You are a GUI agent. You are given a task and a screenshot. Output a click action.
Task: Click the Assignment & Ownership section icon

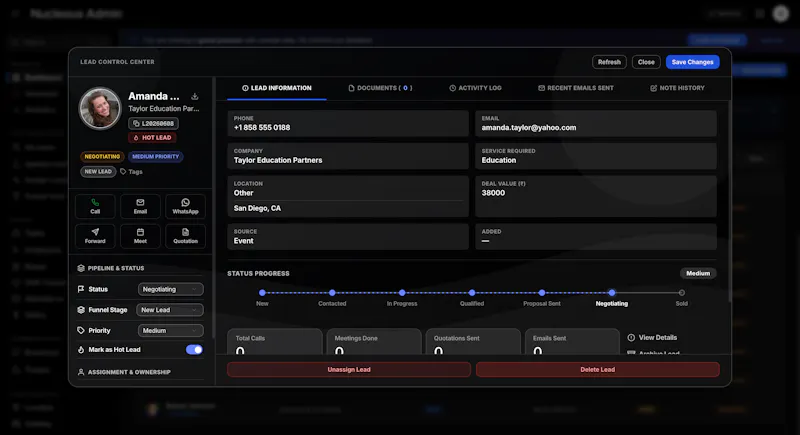tap(81, 372)
